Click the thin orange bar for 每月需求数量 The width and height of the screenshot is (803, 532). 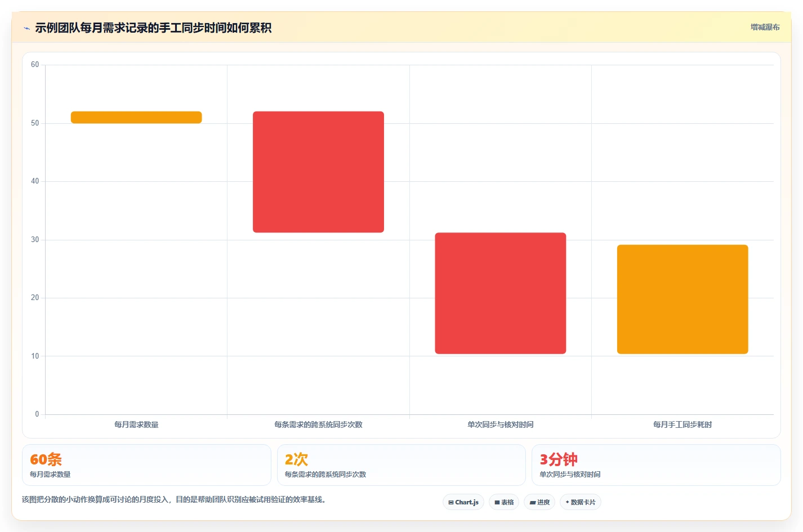[x=136, y=117]
